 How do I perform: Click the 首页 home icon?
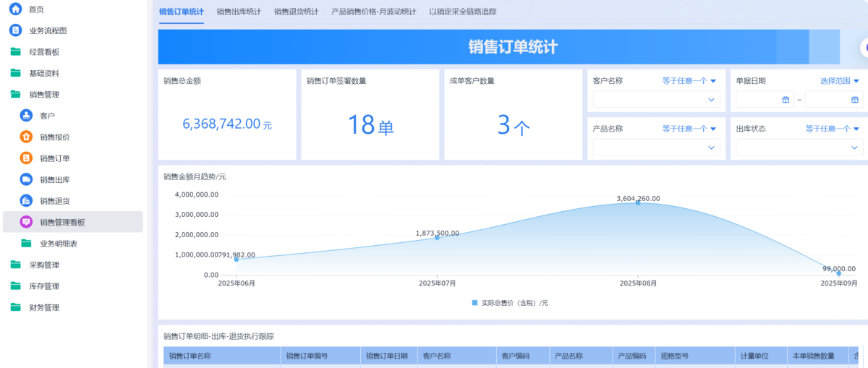coord(15,9)
